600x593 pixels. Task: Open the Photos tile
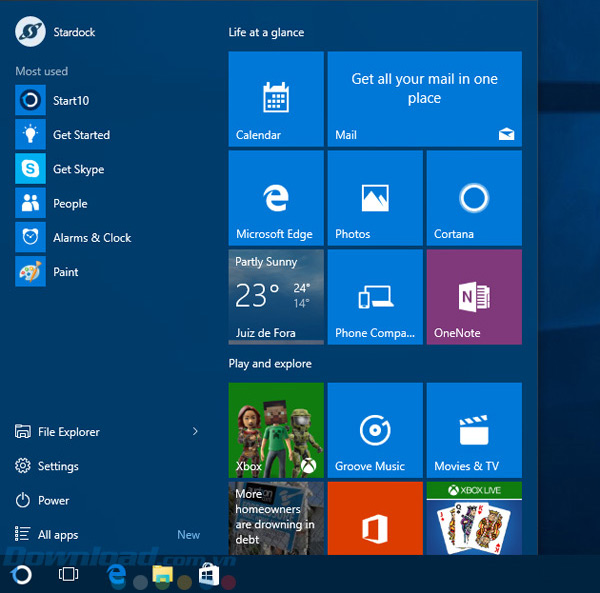(375, 198)
